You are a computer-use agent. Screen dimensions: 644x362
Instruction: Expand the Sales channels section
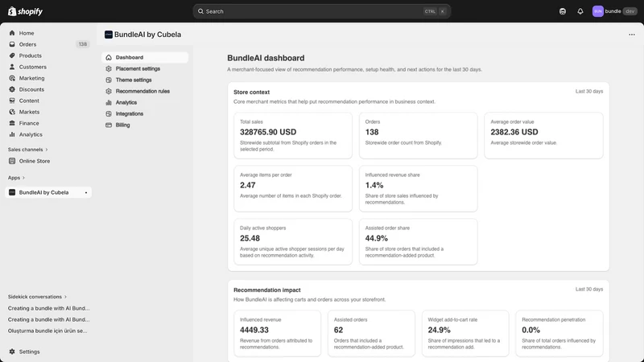click(x=28, y=150)
